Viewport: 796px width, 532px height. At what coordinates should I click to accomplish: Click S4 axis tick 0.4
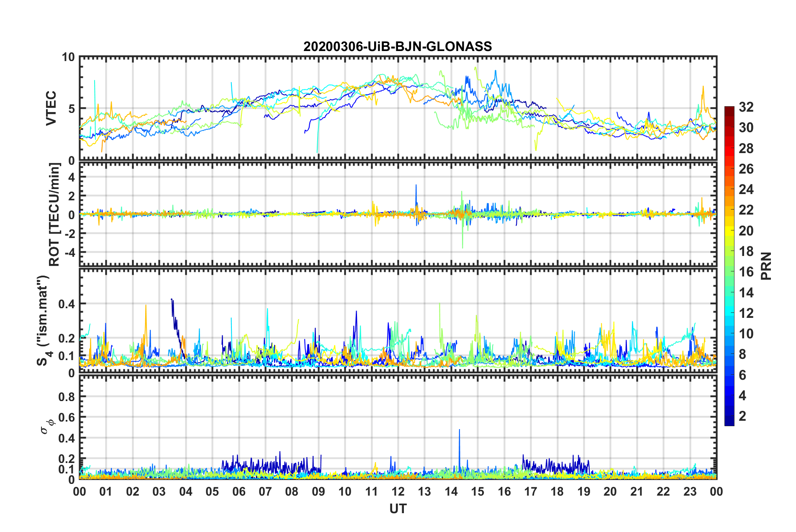pyautogui.click(x=67, y=304)
